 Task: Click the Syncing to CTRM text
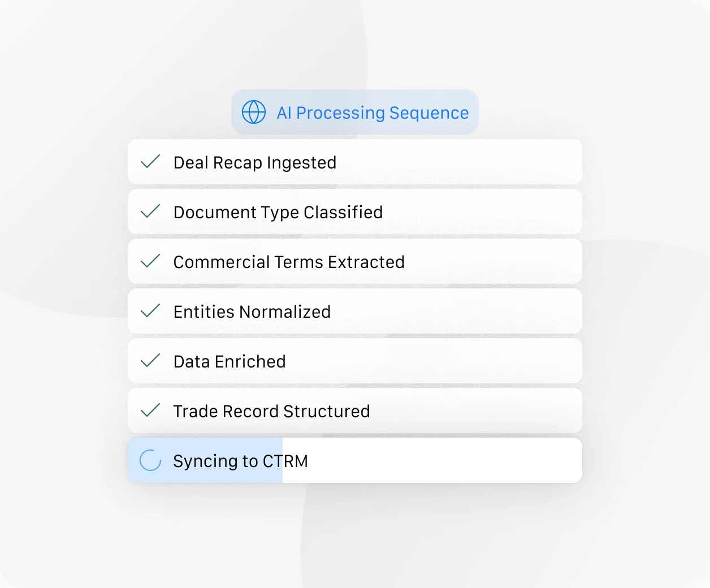tap(240, 461)
